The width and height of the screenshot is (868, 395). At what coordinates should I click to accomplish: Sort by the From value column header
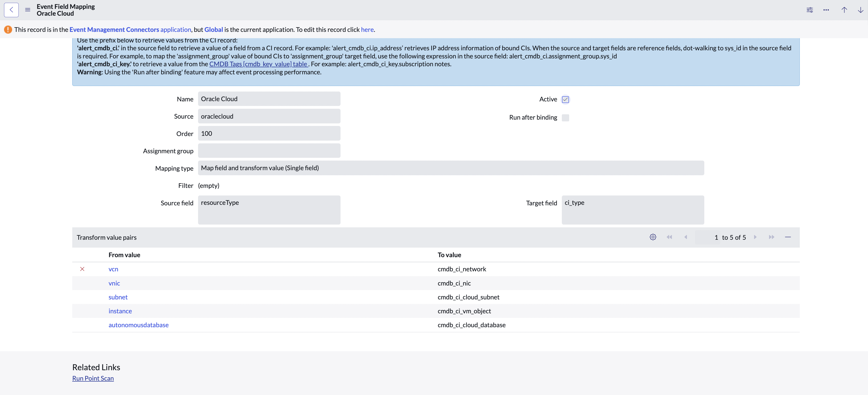click(124, 255)
